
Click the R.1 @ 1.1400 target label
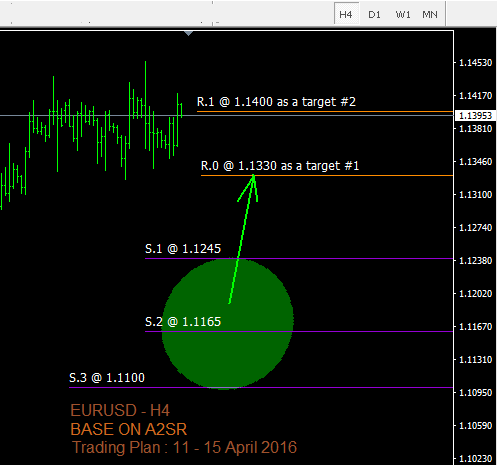coord(276,102)
